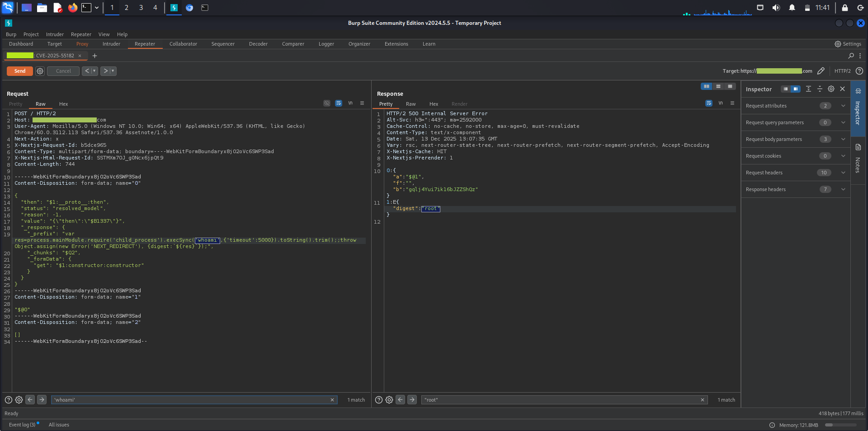
Task: Go to previous match in Request search
Action: click(30, 399)
